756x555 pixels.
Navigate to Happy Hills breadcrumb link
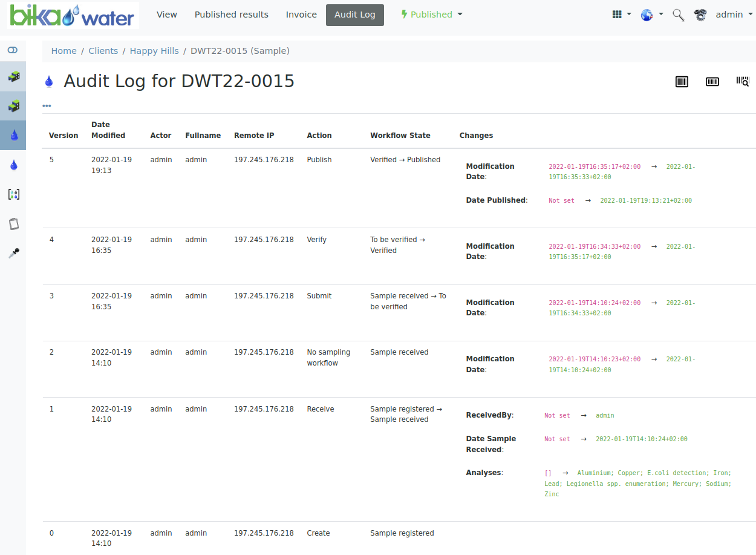coord(154,51)
